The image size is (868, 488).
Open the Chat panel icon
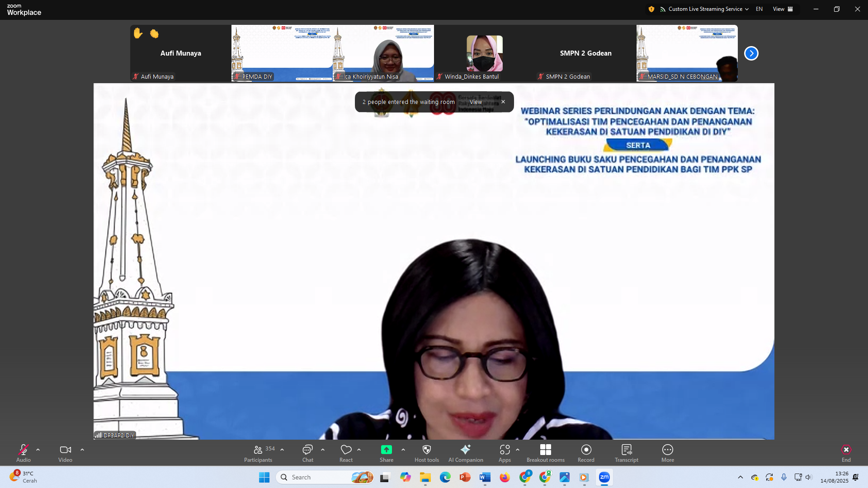point(307,450)
